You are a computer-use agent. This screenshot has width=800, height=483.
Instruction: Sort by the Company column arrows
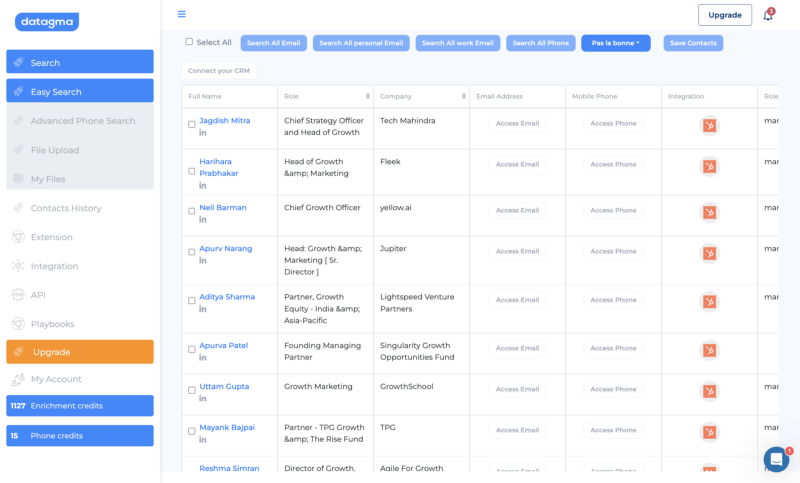tap(464, 96)
